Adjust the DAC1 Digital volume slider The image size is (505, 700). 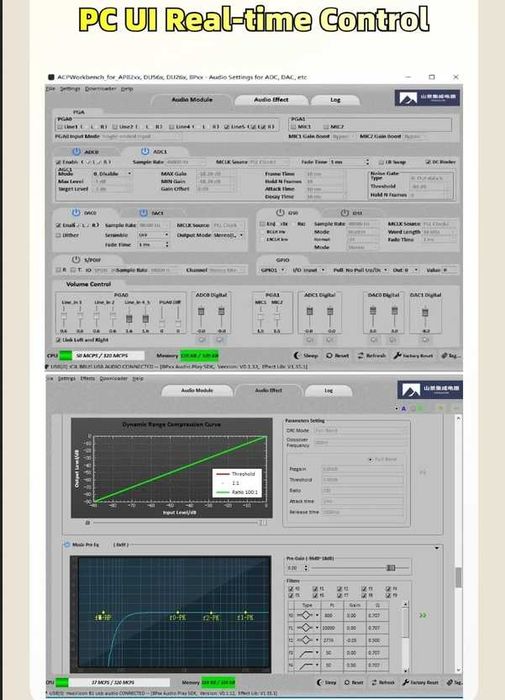click(x=425, y=313)
